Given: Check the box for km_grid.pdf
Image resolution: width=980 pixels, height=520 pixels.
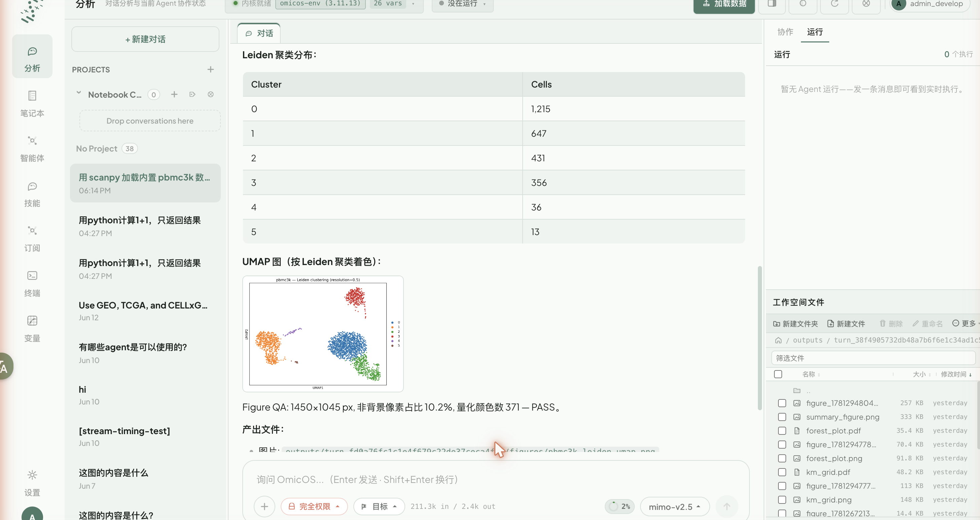Looking at the screenshot, I should coord(782,472).
